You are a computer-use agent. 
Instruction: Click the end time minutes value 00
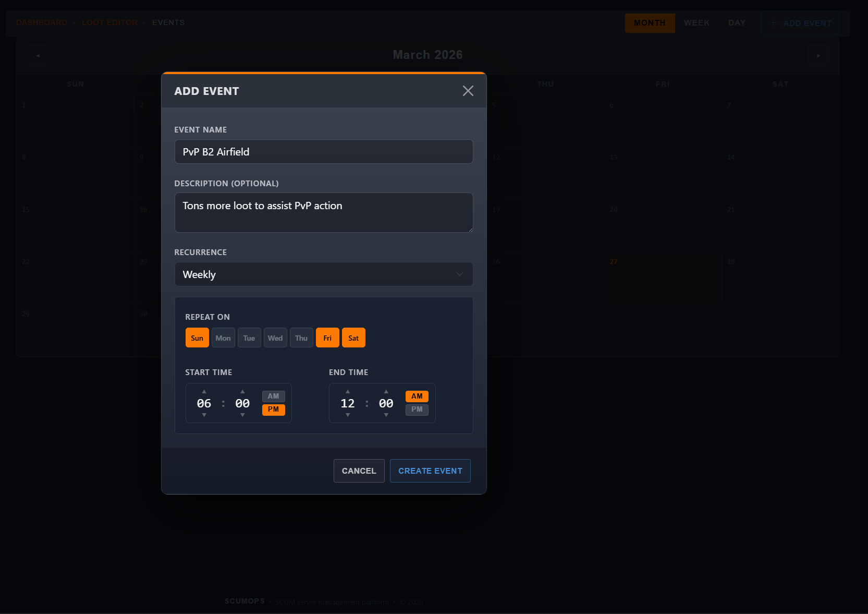(x=386, y=403)
